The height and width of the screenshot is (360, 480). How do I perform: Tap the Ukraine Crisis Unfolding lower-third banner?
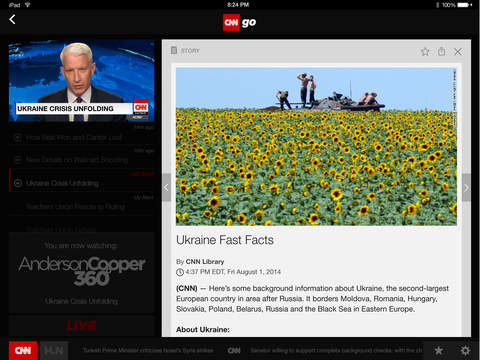[x=74, y=109]
